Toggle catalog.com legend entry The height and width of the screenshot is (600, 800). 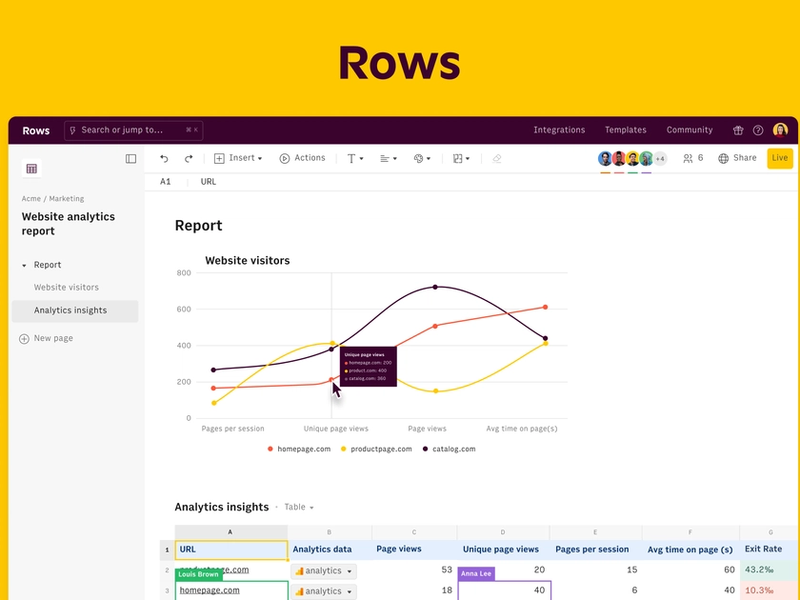[449, 449]
